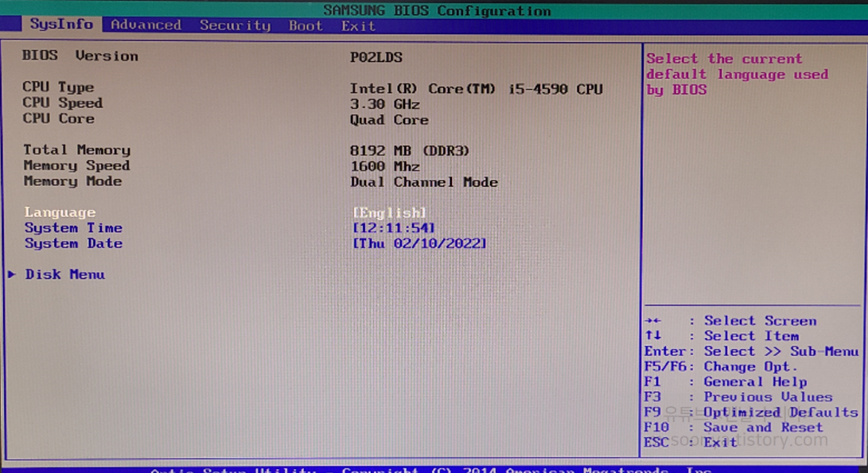Click the Dual Channel Mode value
Screen dimensions: 868x473
pos(424,182)
